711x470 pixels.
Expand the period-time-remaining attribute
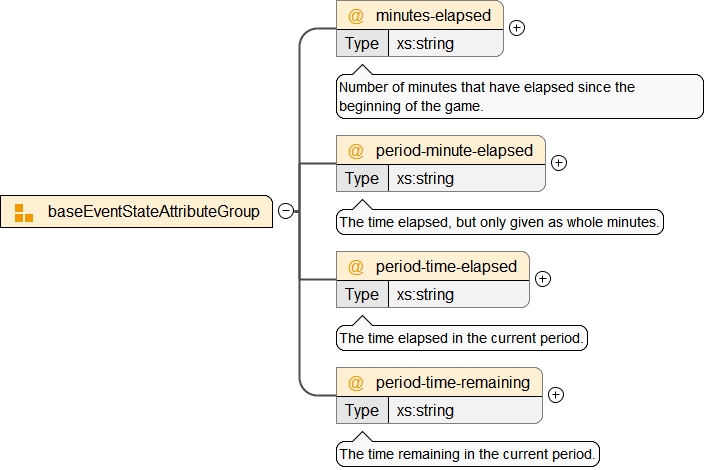point(556,395)
